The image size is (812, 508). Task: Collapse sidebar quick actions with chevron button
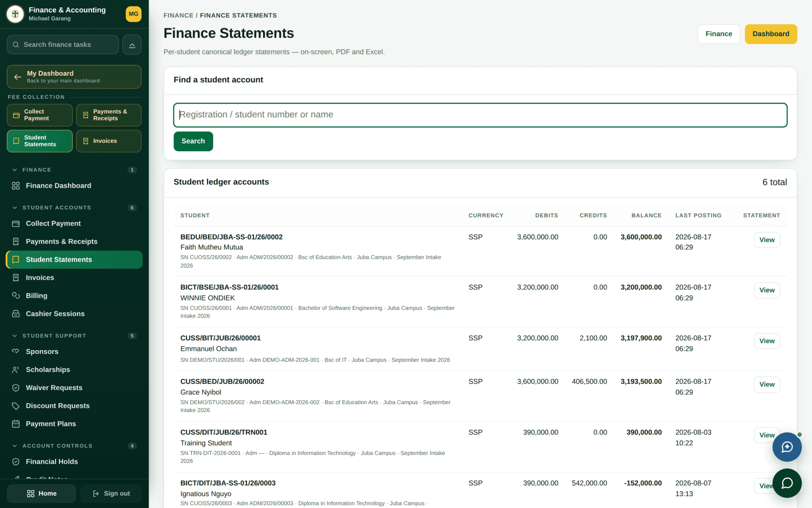pyautogui.click(x=132, y=44)
